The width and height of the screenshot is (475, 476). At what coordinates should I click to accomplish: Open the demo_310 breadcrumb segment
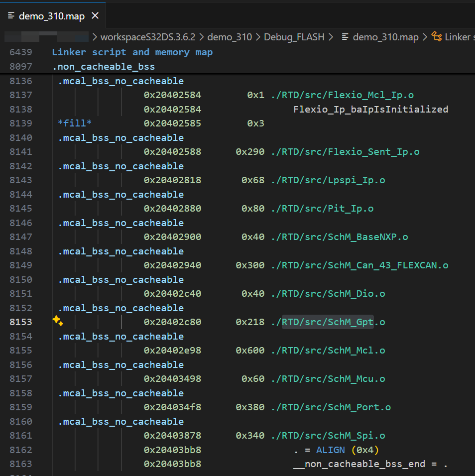tap(230, 37)
